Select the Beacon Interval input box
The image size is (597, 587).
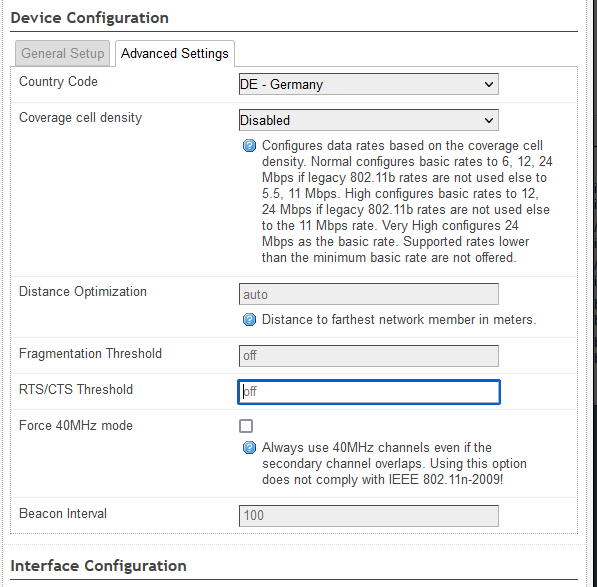point(369,516)
